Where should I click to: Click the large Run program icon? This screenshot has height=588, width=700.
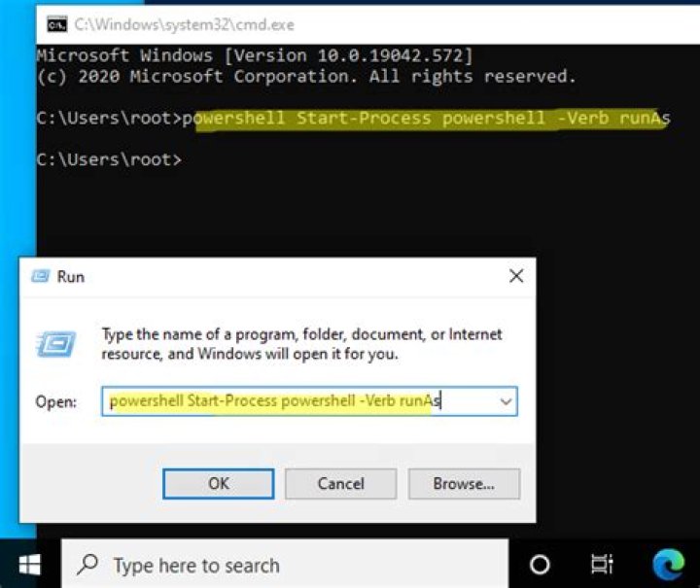click(56, 343)
